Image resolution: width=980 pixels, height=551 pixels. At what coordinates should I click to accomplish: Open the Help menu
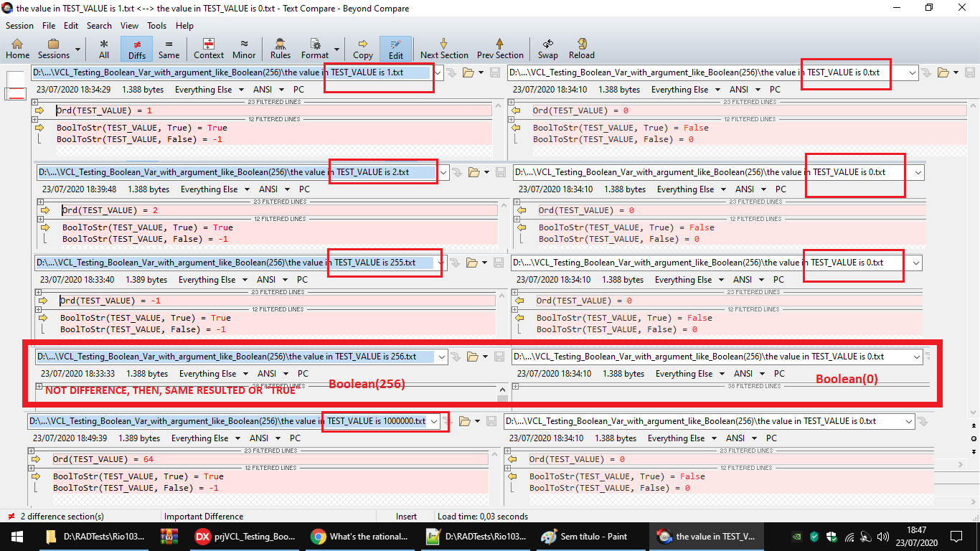point(184,25)
